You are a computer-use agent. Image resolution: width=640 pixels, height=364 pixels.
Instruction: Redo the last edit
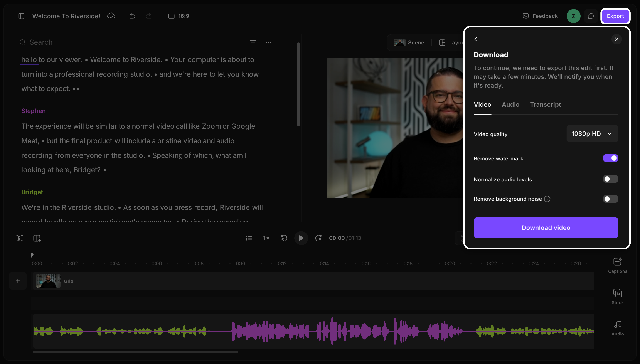[148, 16]
